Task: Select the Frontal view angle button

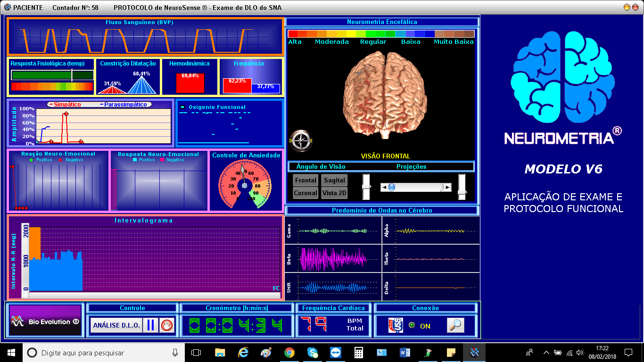Action: (x=305, y=180)
